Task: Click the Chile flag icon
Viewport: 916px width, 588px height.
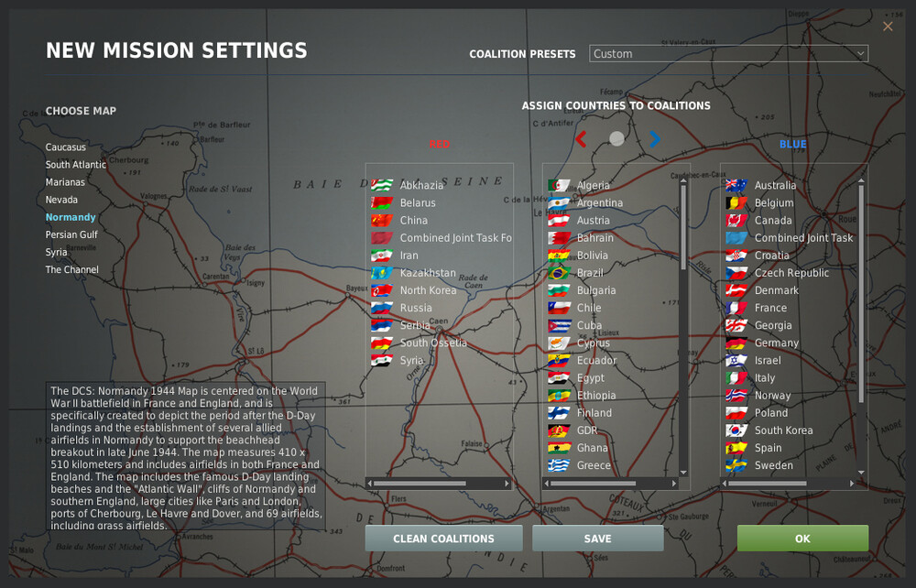Action: tap(559, 308)
